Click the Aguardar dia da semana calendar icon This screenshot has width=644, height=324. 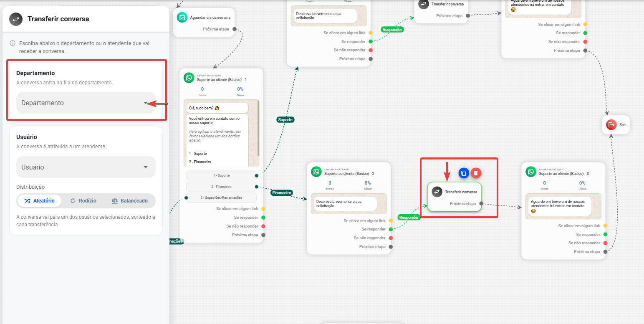[182, 17]
